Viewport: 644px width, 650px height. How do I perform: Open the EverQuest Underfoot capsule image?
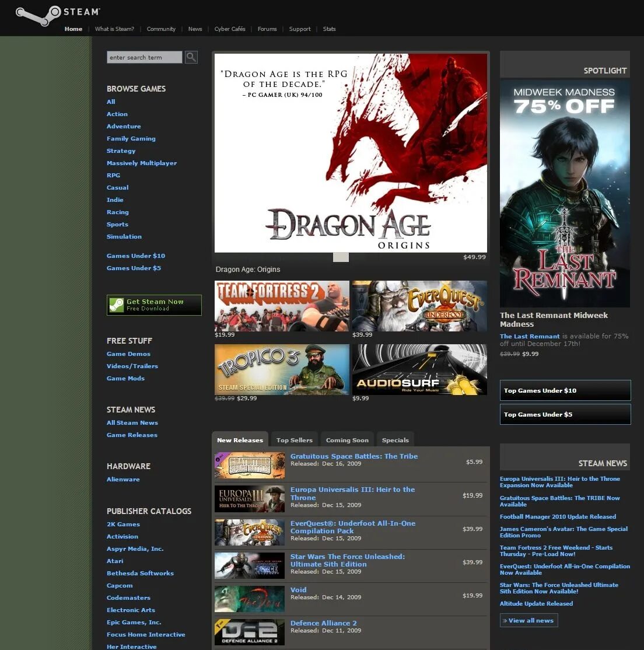(419, 306)
